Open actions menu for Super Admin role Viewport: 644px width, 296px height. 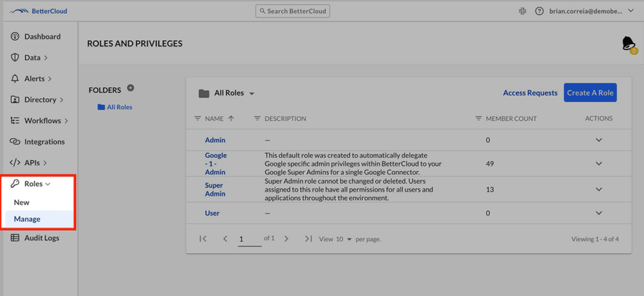[x=599, y=189]
